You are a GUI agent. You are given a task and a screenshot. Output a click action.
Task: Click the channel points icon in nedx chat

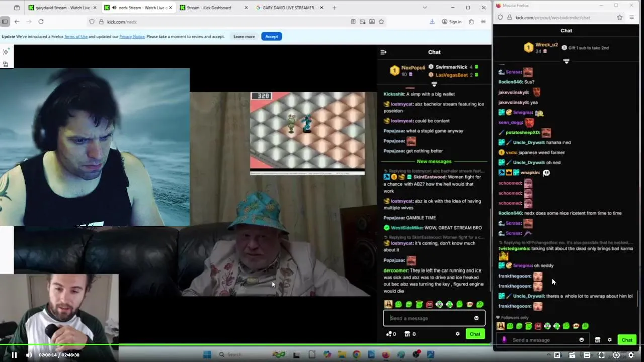pos(389,334)
